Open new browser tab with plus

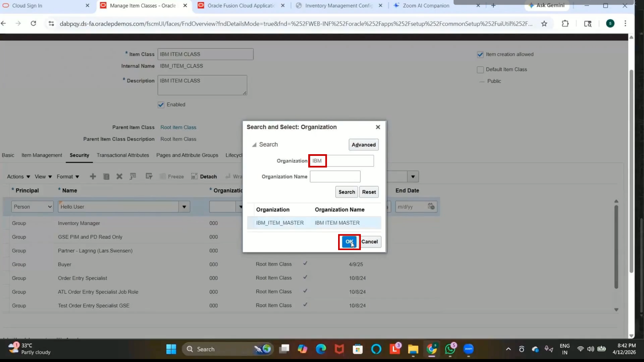(493, 5)
